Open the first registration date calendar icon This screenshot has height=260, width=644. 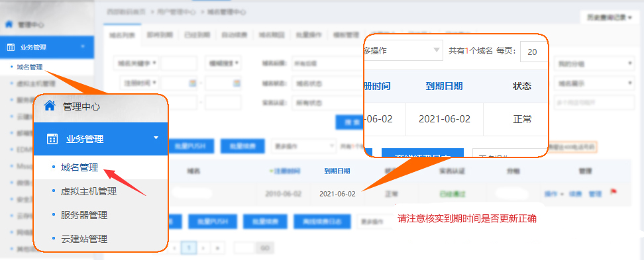click(192, 83)
